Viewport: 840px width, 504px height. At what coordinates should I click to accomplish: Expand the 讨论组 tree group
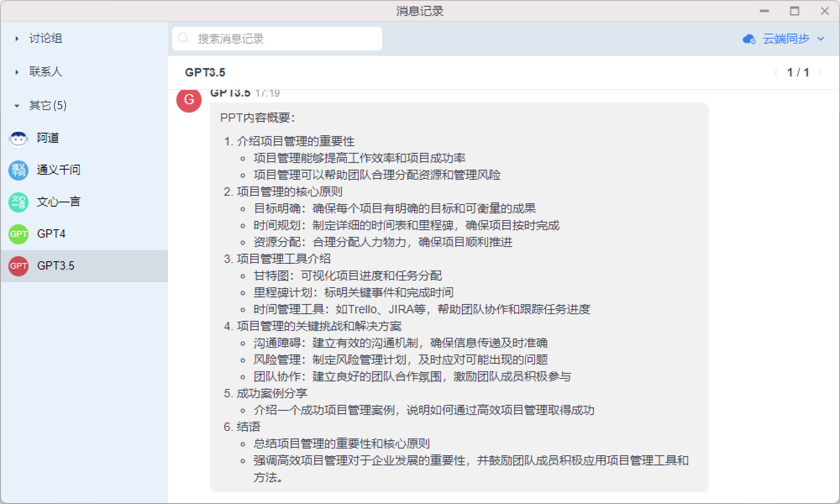tap(17, 39)
